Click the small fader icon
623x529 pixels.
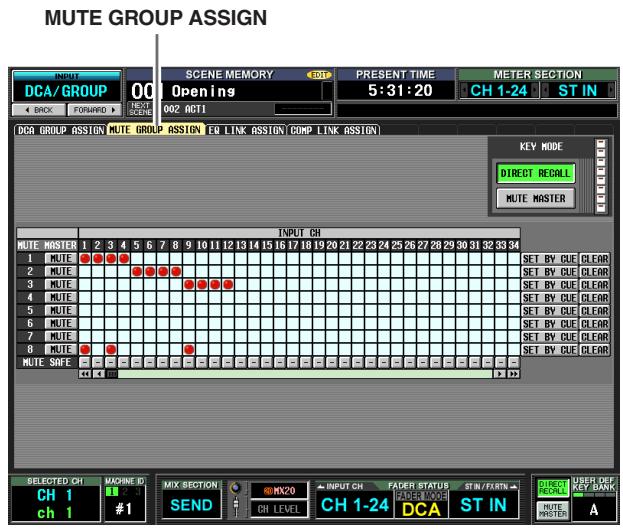236,506
